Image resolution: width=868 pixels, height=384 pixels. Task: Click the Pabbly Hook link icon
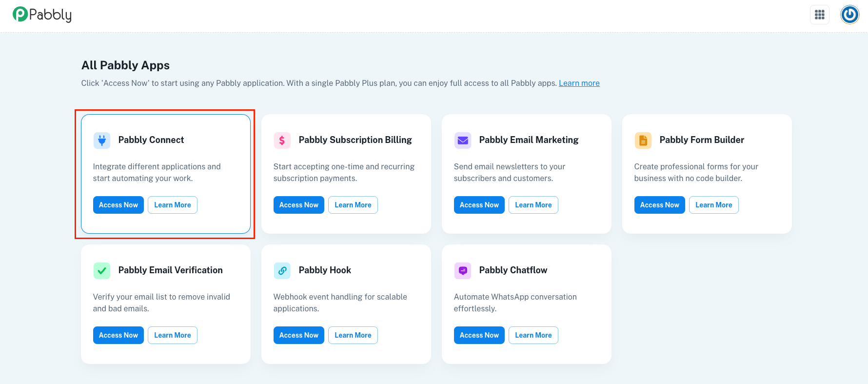282,271
